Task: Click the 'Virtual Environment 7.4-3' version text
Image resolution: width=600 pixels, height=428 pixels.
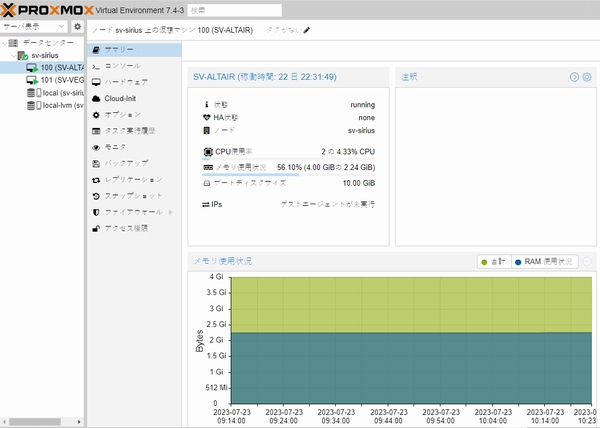Action: 140,10
